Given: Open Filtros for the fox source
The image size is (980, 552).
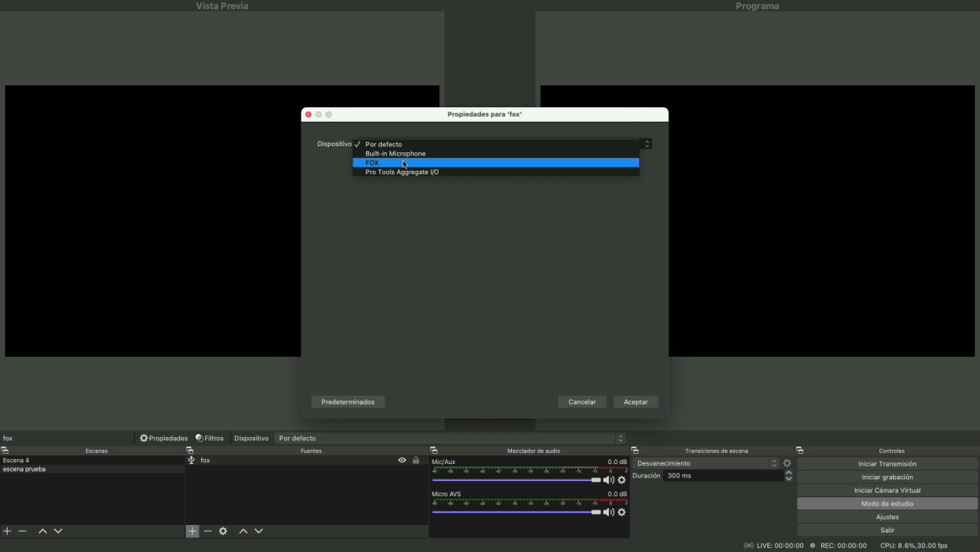Looking at the screenshot, I should [210, 438].
